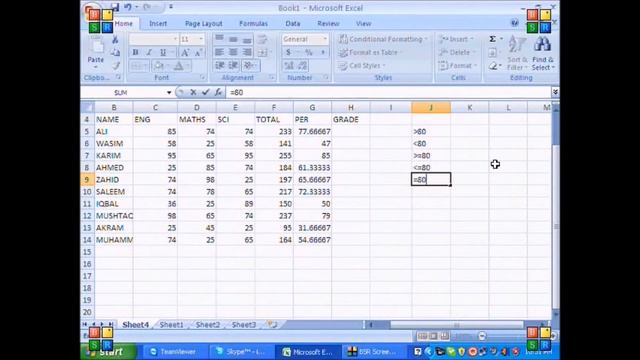Decrease font size with the shrink font icon
The width and height of the screenshot is (640, 360).
[198, 52]
